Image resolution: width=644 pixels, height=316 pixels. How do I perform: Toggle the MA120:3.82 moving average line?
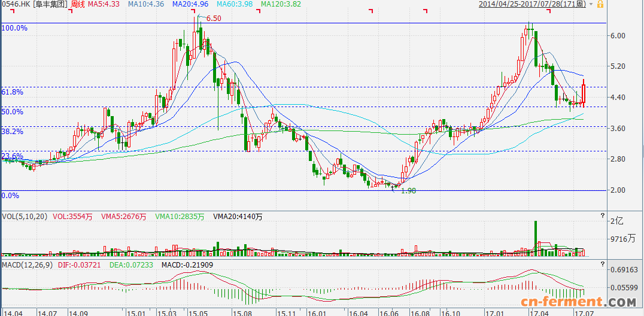pyautogui.click(x=280, y=4)
